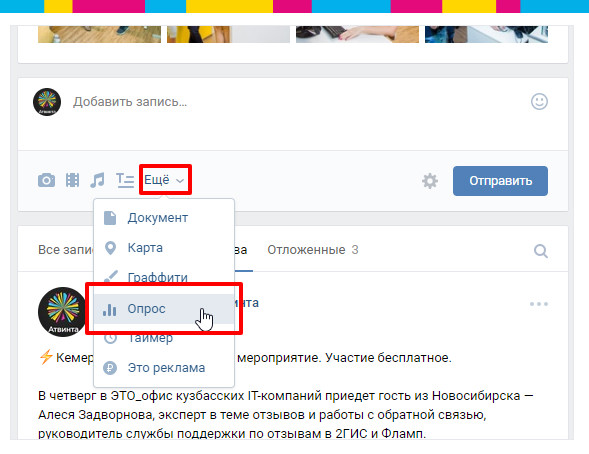Open the third photo thumbnail with keyboard
The height and width of the screenshot is (454, 589).
pyautogui.click(x=357, y=34)
